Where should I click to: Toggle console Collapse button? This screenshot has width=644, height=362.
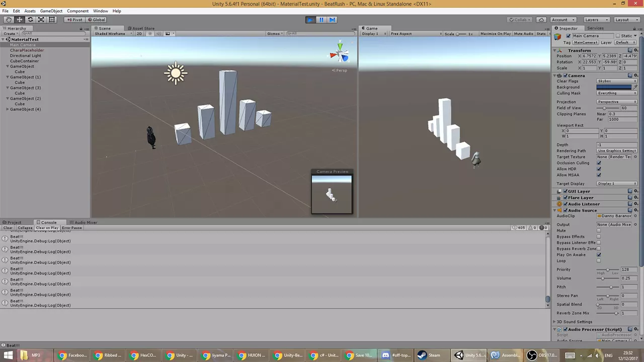[x=25, y=228]
